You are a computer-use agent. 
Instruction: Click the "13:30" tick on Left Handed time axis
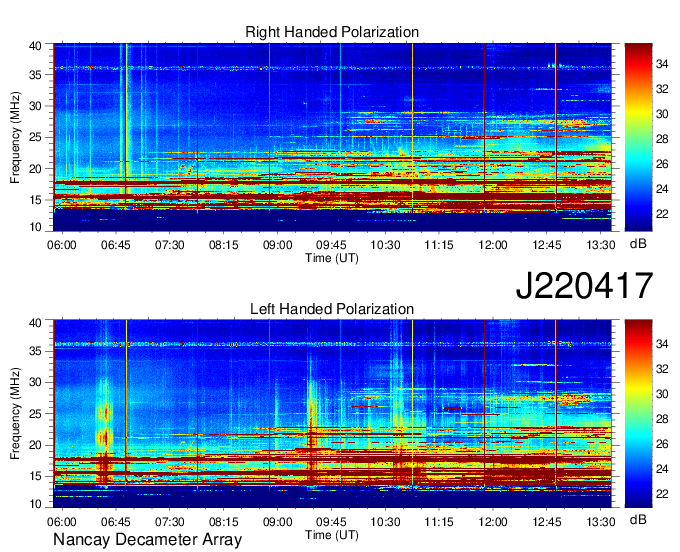601,522
